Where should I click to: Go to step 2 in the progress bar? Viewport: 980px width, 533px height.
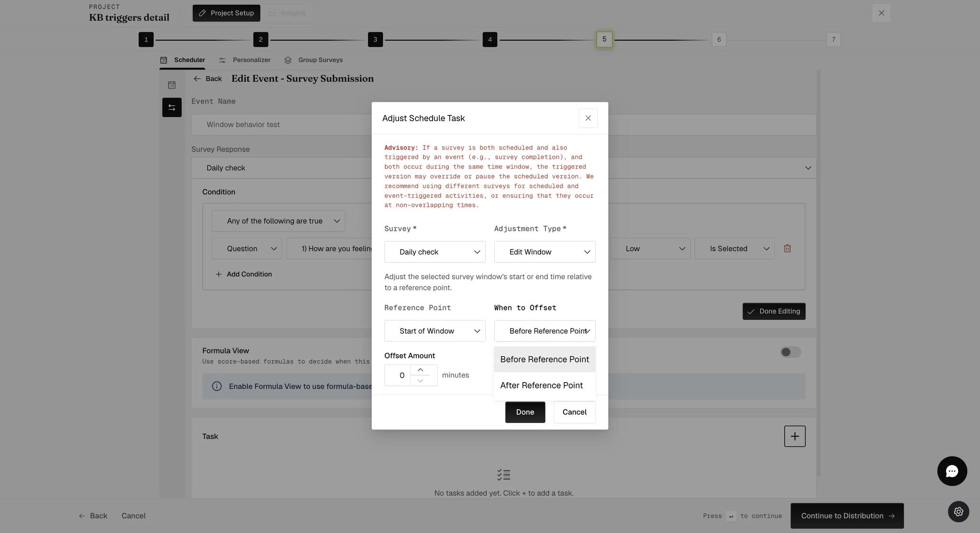[261, 39]
